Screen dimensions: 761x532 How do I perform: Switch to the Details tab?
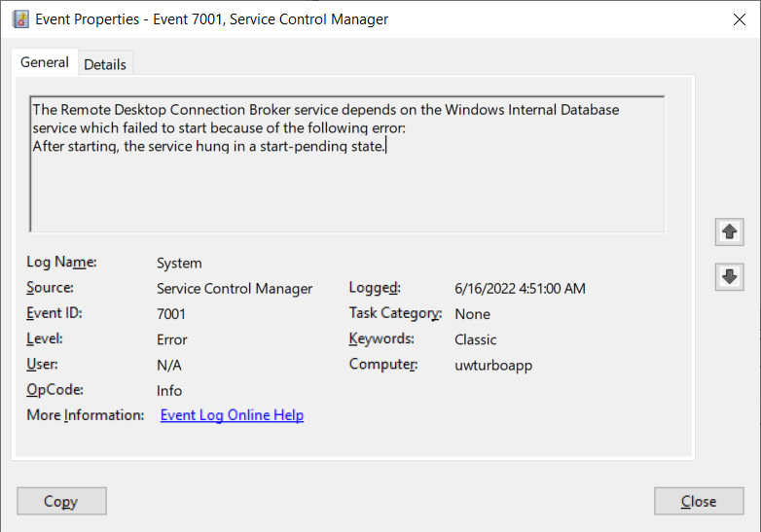pos(105,64)
